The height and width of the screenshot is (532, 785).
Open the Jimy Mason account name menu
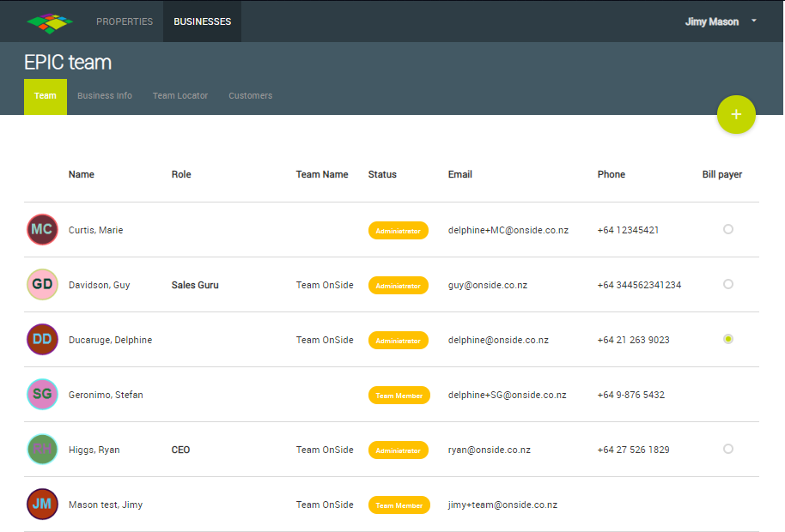(x=711, y=21)
